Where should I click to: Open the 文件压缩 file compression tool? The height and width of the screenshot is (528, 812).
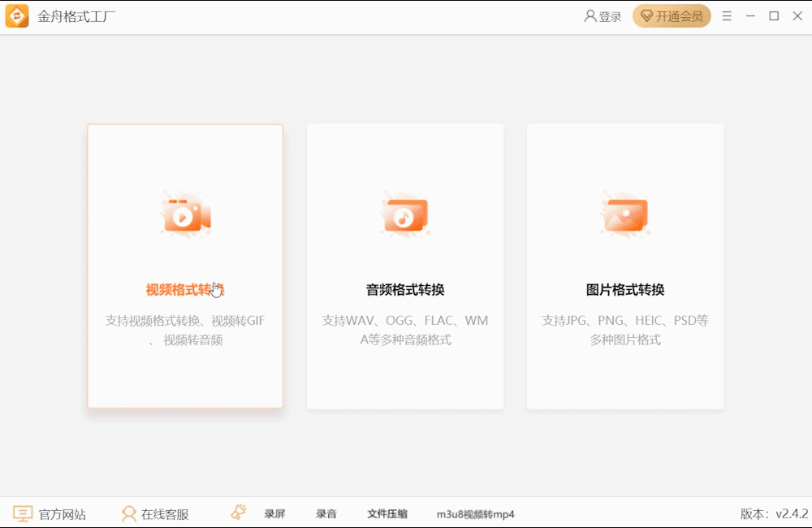(x=387, y=513)
